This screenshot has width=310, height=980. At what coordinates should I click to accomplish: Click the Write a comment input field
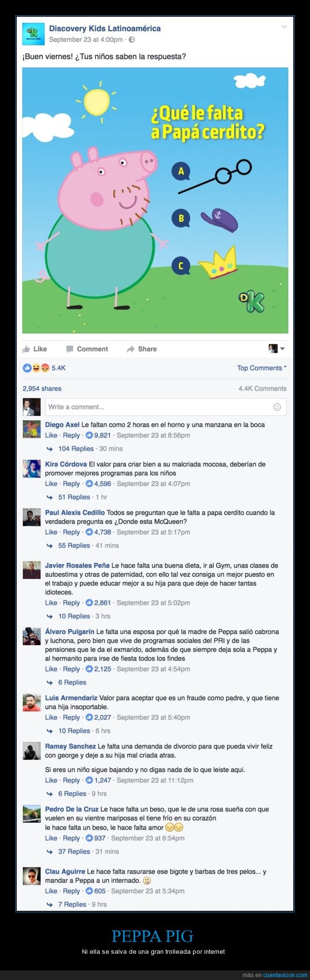point(165,407)
